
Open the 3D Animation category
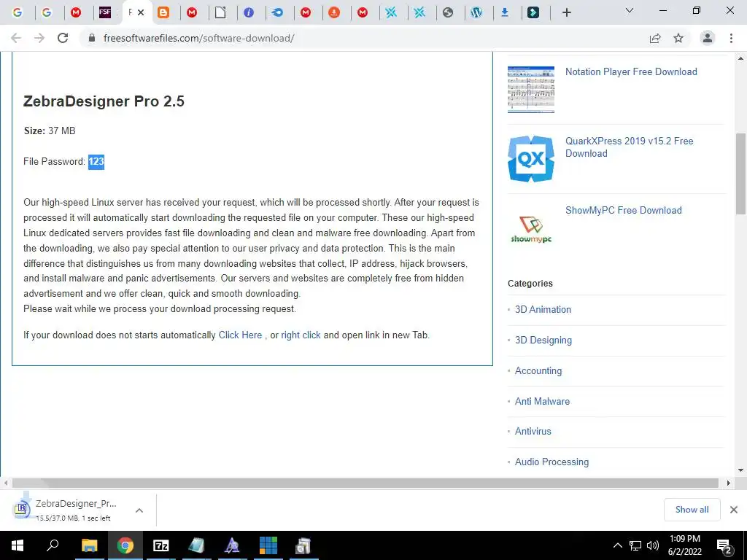coord(543,309)
